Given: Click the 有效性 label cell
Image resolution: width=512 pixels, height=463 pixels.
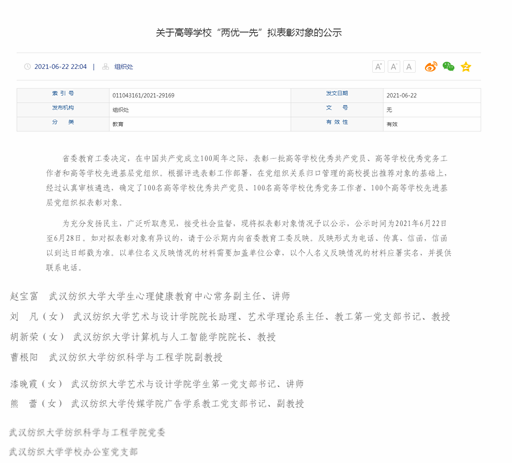Looking at the screenshot, I should [x=337, y=124].
